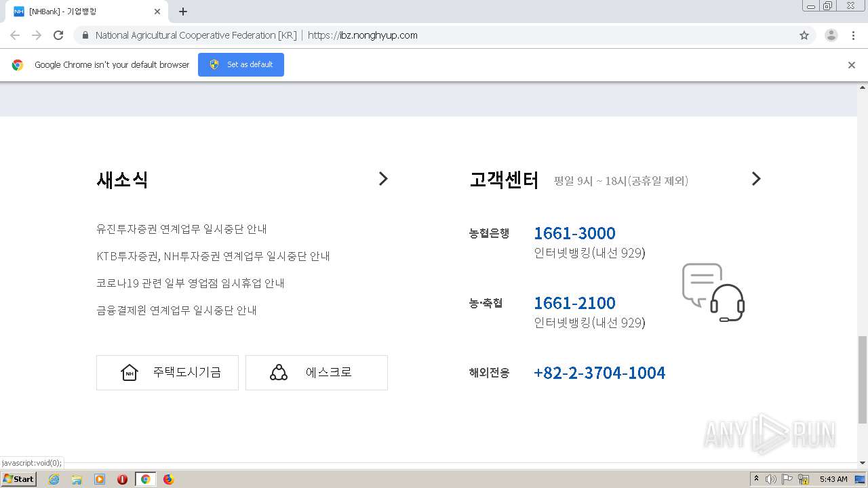The image size is (868, 488).
Task: Show hidden system tray icons
Action: click(x=757, y=479)
